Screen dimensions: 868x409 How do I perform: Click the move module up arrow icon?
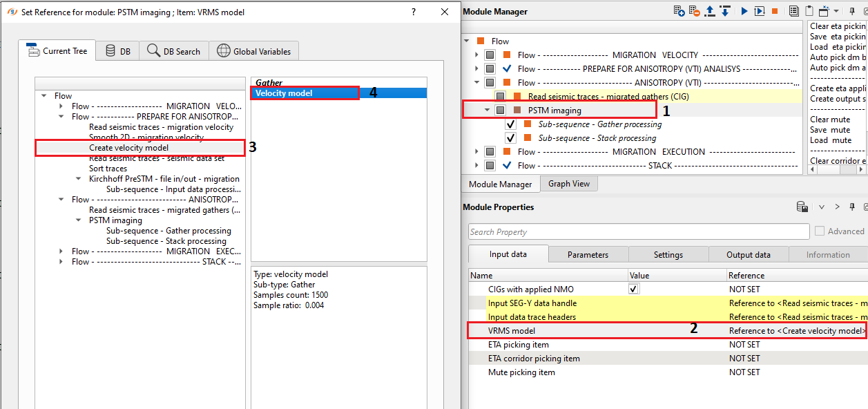tap(711, 11)
